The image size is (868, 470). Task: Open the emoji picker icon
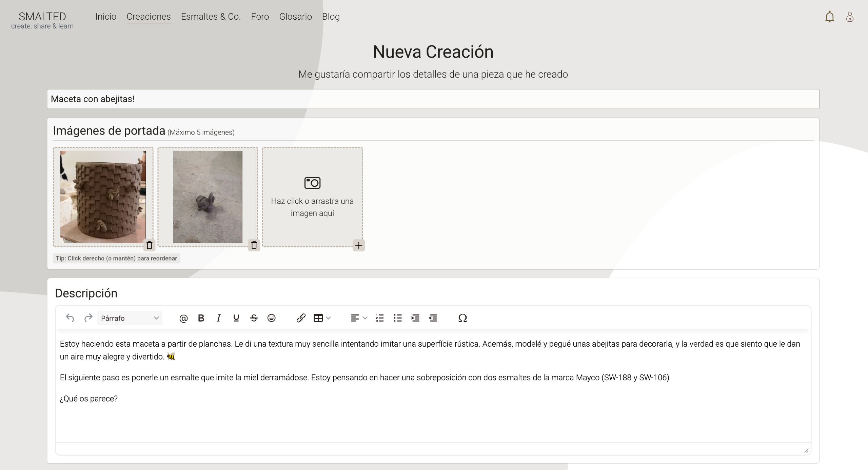[x=271, y=318]
